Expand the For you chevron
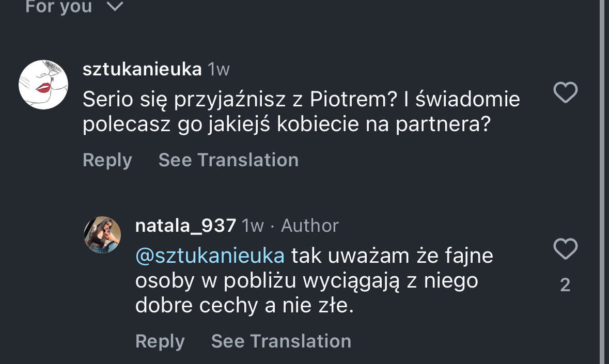 click(x=115, y=7)
